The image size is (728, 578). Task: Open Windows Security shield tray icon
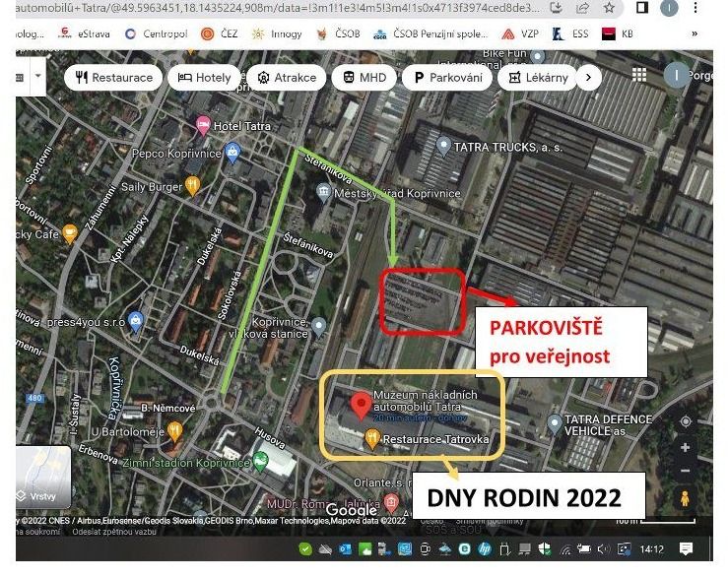pos(544,549)
